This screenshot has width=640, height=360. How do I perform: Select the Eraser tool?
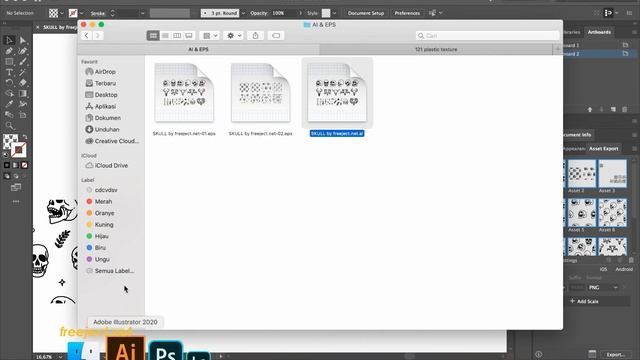[x=23, y=83]
